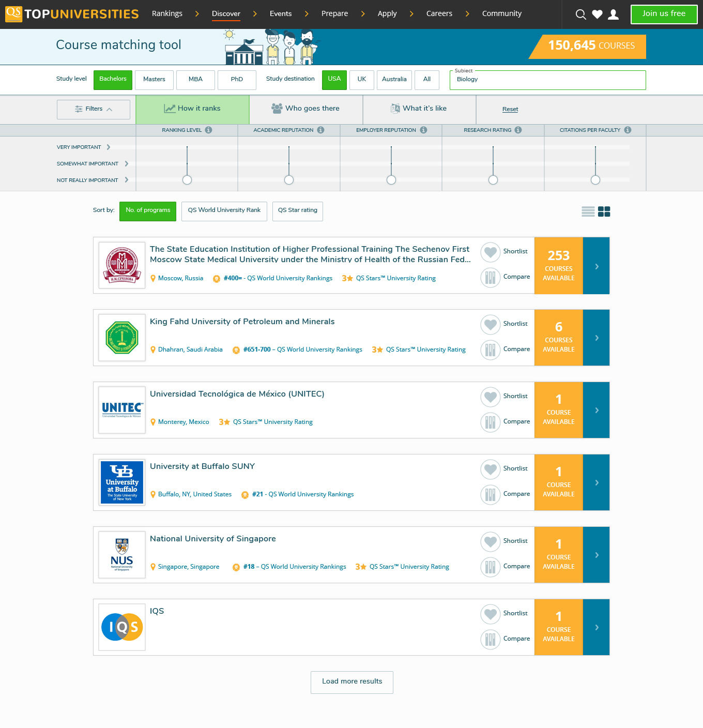Choose UK as study destination
The image size is (703, 728).
click(362, 80)
